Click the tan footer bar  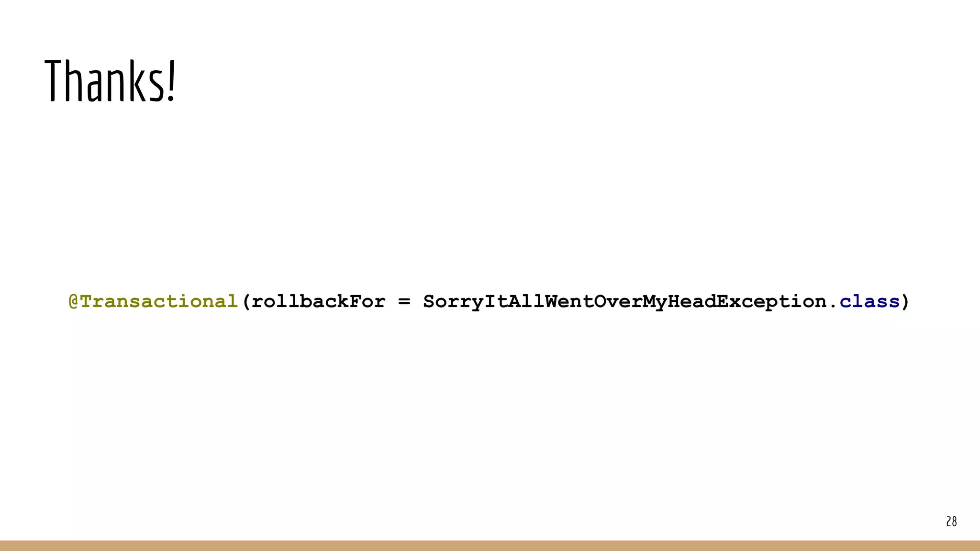[490, 546]
